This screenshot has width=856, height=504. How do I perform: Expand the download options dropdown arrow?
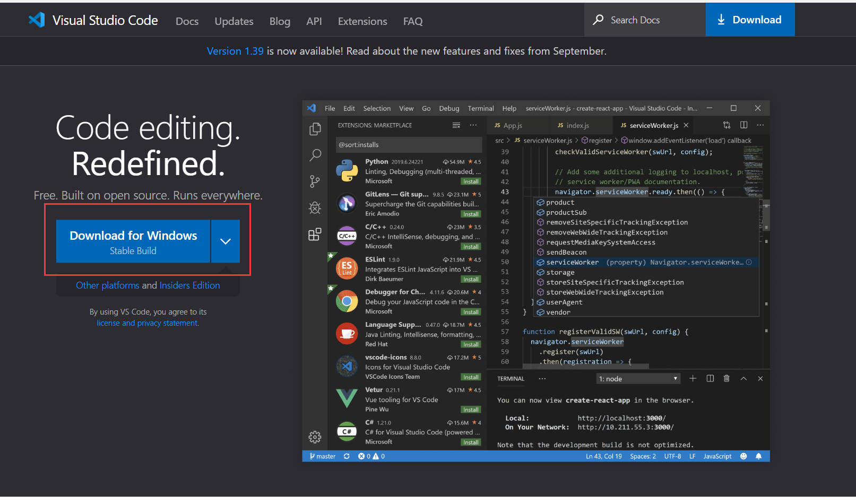click(226, 241)
